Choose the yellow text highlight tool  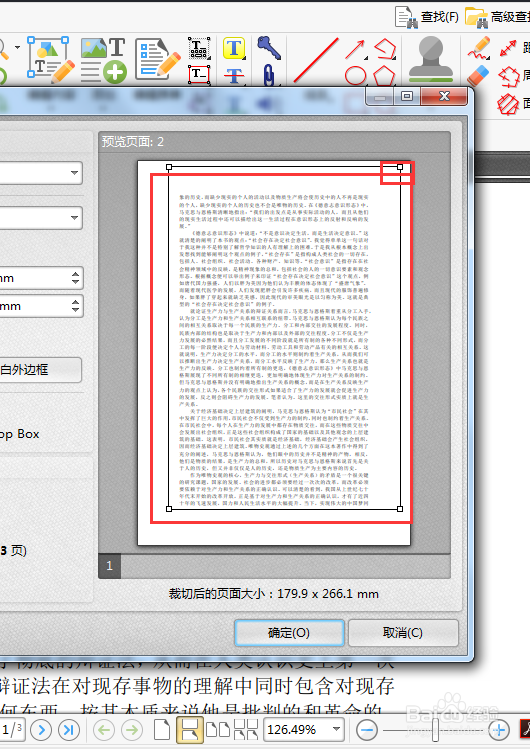[x=234, y=48]
